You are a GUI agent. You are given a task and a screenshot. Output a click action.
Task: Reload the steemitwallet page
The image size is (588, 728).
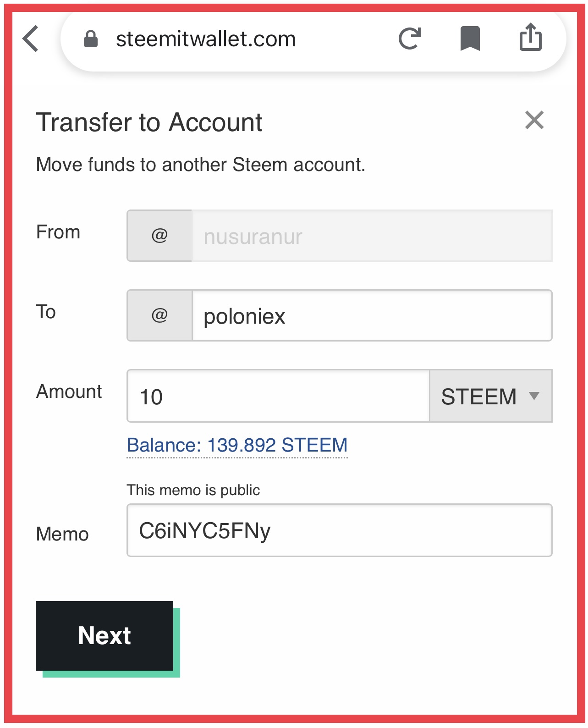tap(409, 39)
